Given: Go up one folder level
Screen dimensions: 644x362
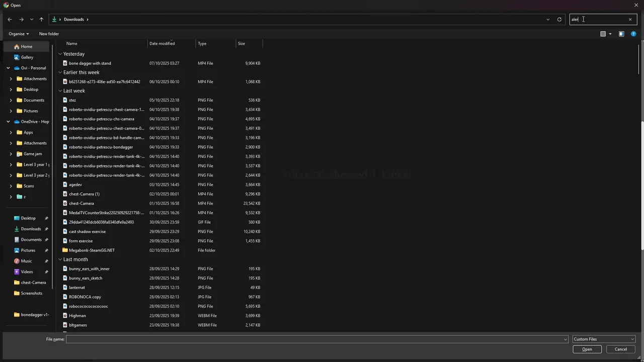Looking at the screenshot, I should [41, 20].
